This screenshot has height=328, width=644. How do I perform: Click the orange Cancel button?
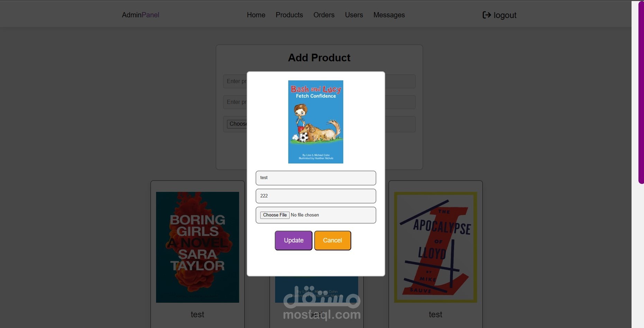click(333, 240)
